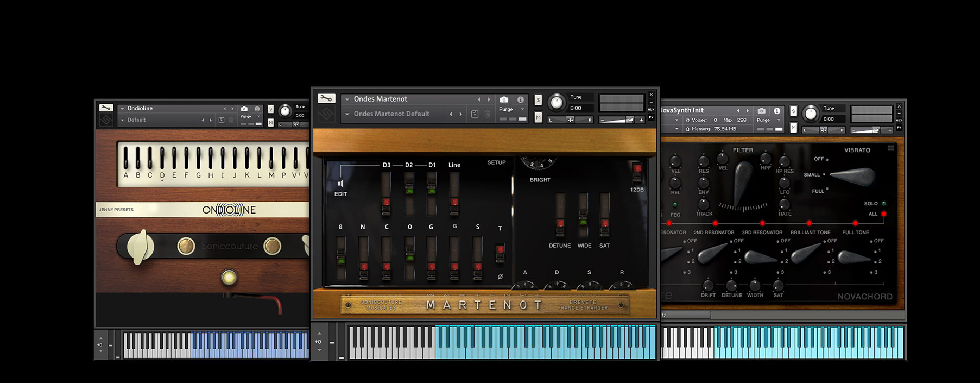Click the speaker EDIT icon on Martenot
This screenshot has width=980, height=383.
340,184
